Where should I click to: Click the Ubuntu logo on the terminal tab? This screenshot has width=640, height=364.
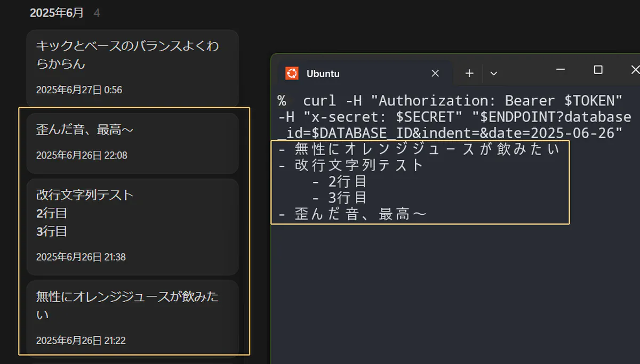click(x=292, y=73)
